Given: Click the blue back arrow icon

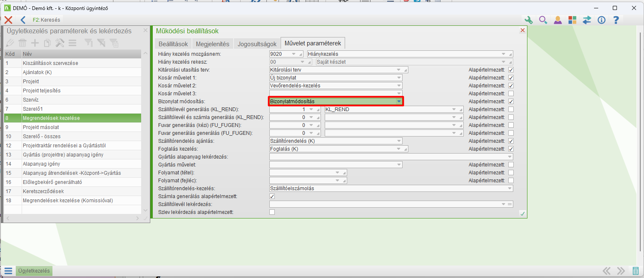Looking at the screenshot, I should point(23,20).
